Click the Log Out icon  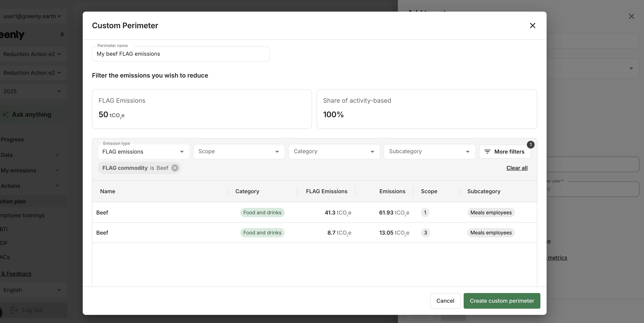click(x=14, y=310)
